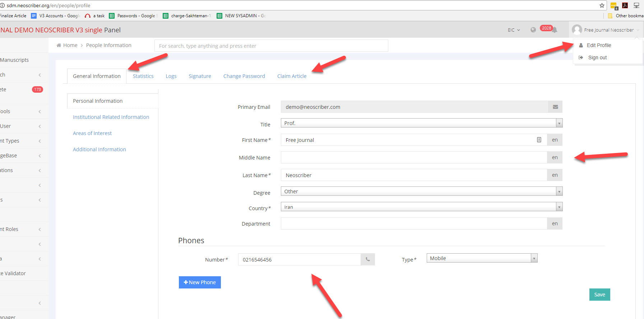This screenshot has height=319, width=644.
Task: Click the People Information breadcrumb
Action: 108,45
